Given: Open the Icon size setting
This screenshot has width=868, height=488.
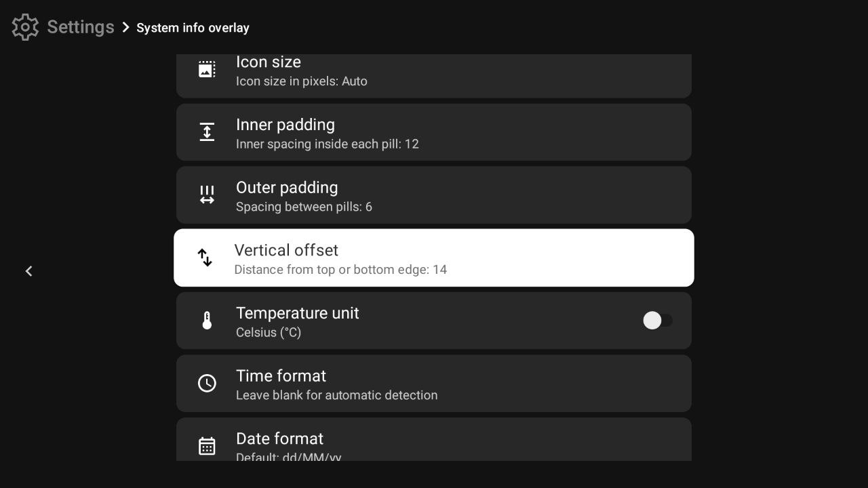Looking at the screenshot, I should [434, 71].
